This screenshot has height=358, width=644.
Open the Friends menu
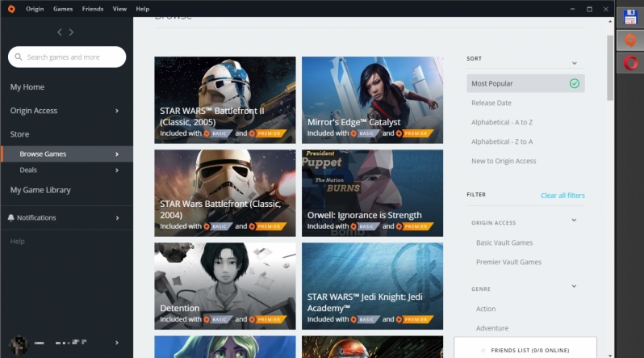(93, 9)
